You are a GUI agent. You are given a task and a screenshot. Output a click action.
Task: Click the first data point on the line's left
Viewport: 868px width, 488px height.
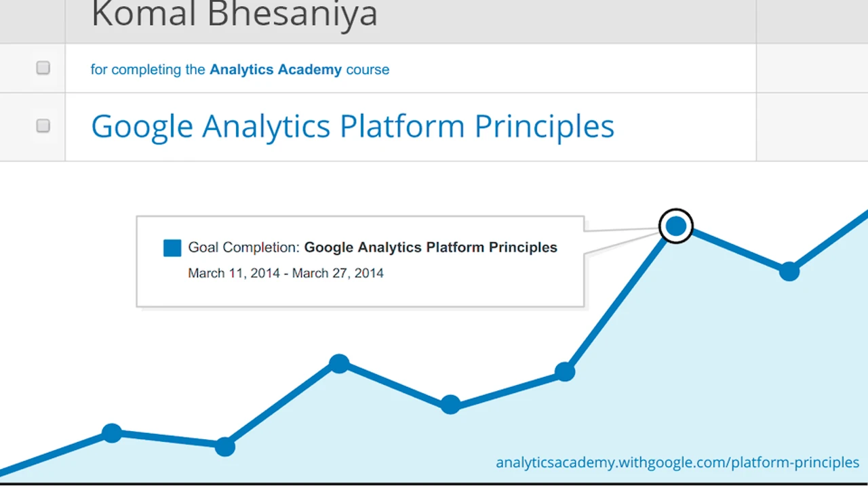point(112,432)
